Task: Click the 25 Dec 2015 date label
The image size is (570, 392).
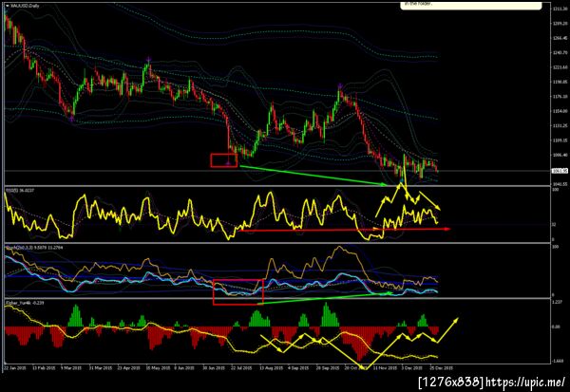Action: [442, 367]
